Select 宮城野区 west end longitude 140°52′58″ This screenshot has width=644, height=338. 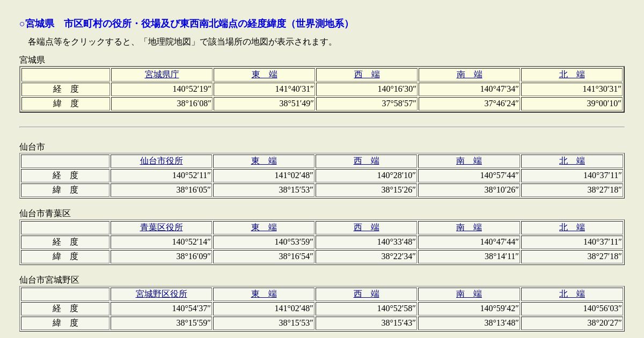pyautogui.click(x=396, y=308)
